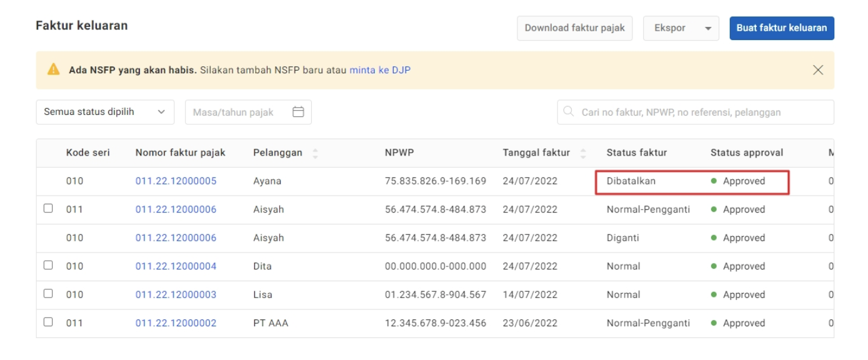Tick checkbox for Dita invoice row
Screen dimensions: 868x360
[48, 266]
